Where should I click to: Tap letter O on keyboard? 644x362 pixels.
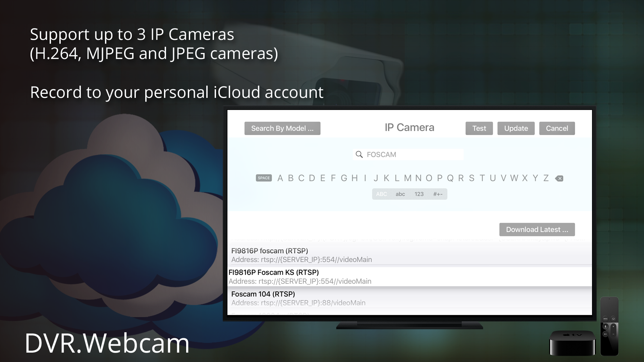pyautogui.click(x=429, y=178)
